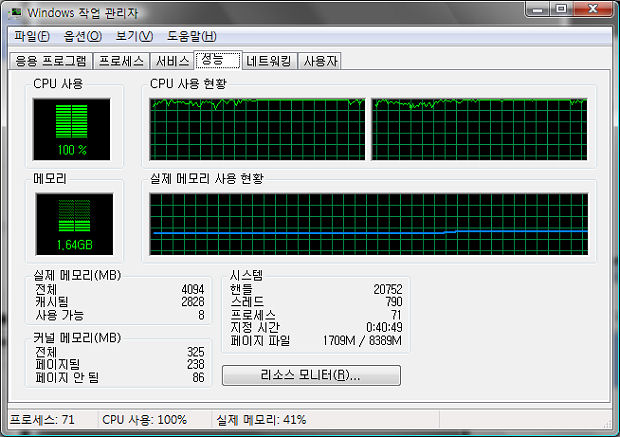Open the 파일(F) menu

32,36
